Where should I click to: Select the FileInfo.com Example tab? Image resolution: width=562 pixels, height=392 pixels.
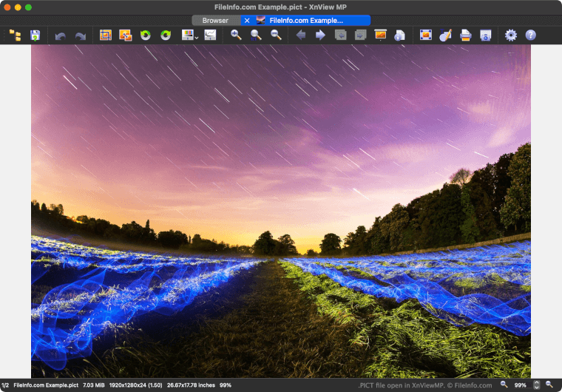point(305,21)
